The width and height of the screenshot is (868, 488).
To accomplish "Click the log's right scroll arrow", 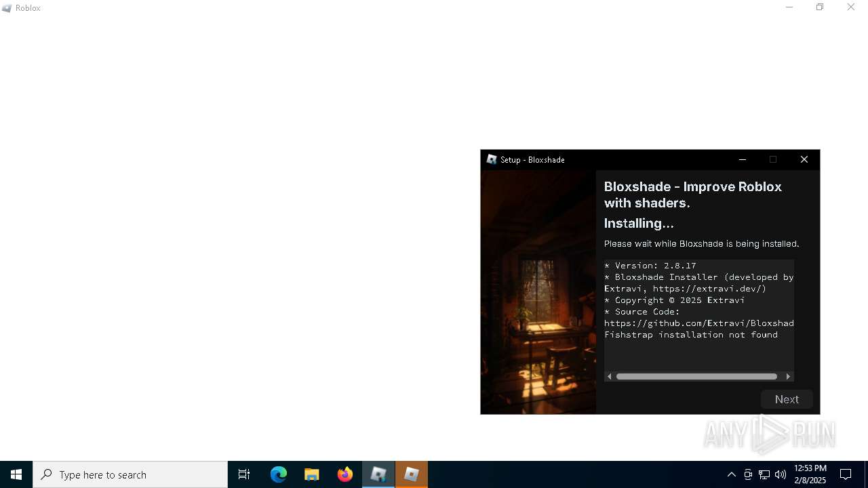I will click(788, 376).
